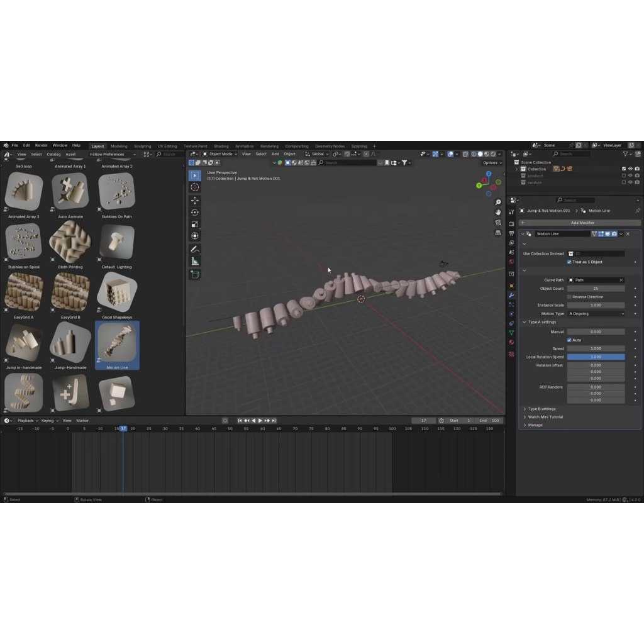Open the Material properties tab icon
This screenshot has height=644, width=644.
click(511, 342)
